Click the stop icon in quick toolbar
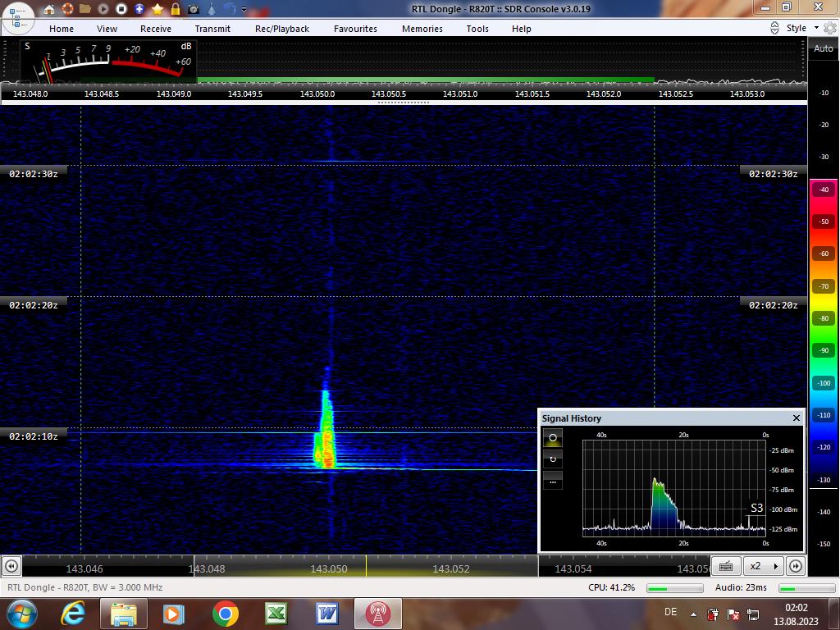 coord(121,9)
